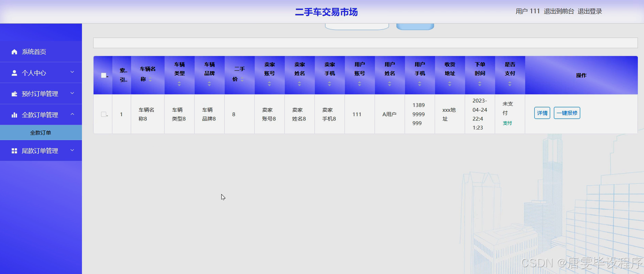The height and width of the screenshot is (274, 644).
Task: Click the 车辆品牌8 cell
Action: coord(209,114)
